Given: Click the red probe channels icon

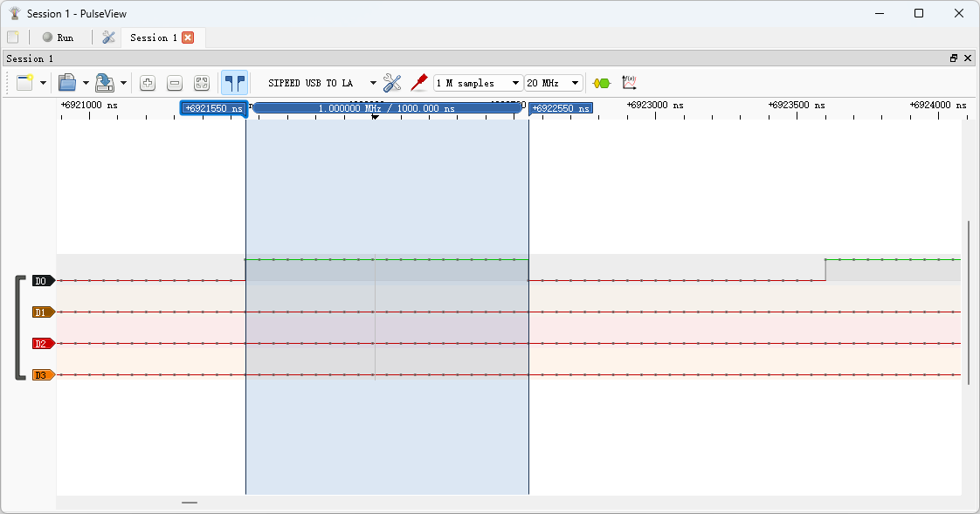Looking at the screenshot, I should click(418, 83).
